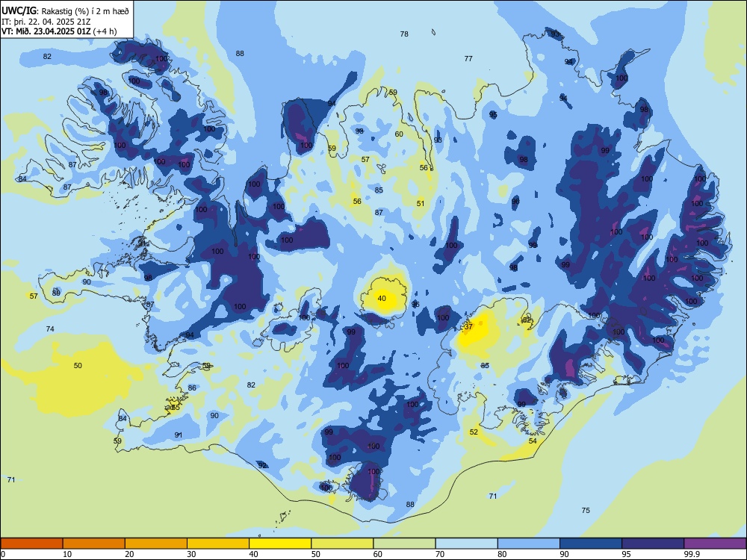Select the 30–40 amber legend swatch
The width and height of the screenshot is (747, 560).
[x=218, y=544]
